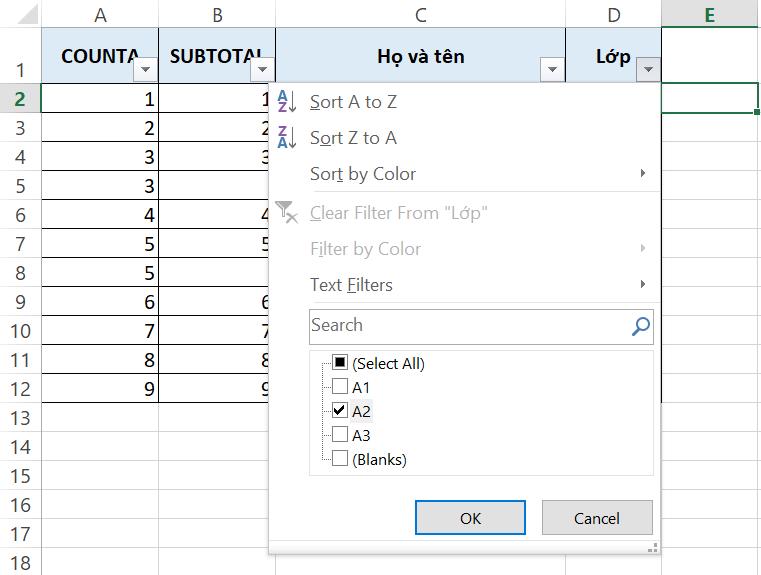Select active cell E2
The image size is (761, 575).
(x=710, y=99)
